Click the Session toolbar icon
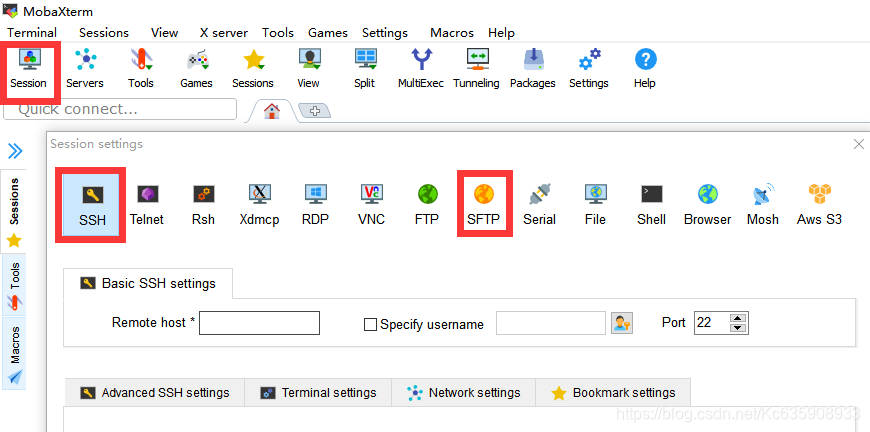870x432 pixels. point(28,69)
